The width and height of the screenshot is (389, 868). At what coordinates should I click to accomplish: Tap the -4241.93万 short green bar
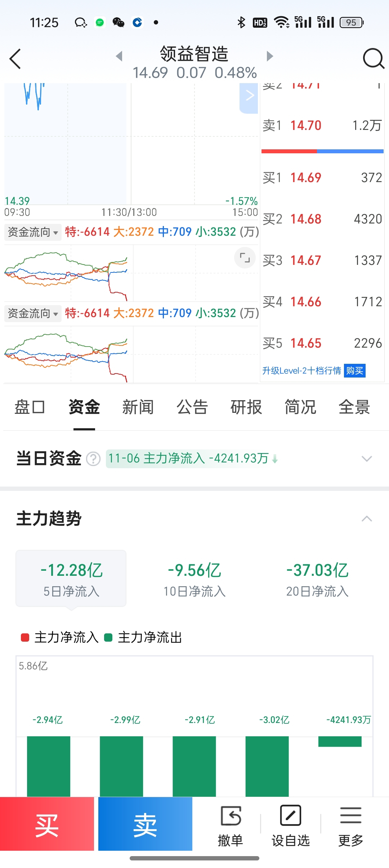(x=340, y=741)
